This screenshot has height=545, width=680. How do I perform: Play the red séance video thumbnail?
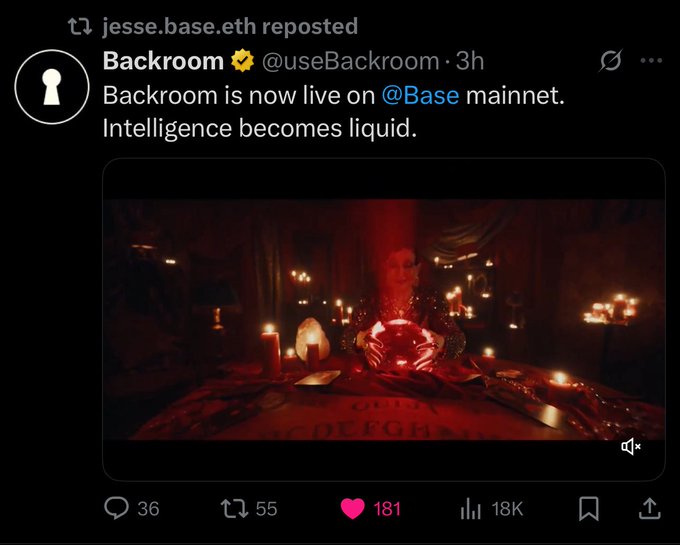point(384,318)
